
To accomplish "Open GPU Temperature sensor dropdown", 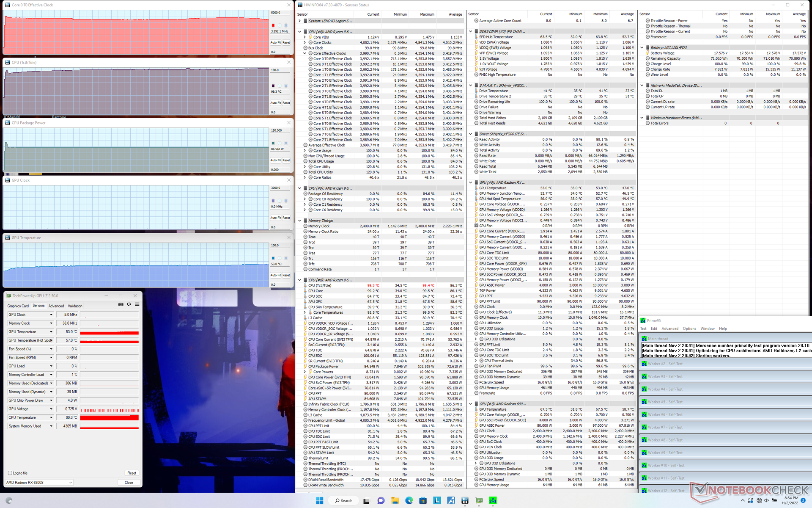I will [51, 331].
